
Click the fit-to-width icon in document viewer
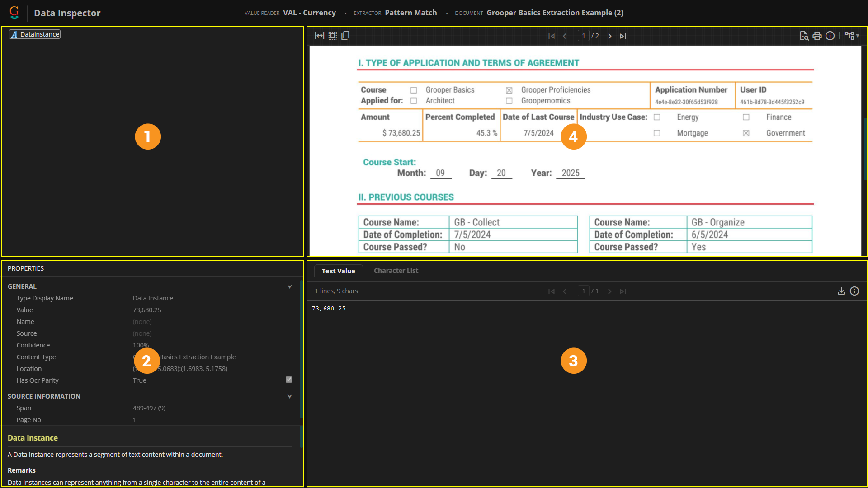pyautogui.click(x=319, y=36)
